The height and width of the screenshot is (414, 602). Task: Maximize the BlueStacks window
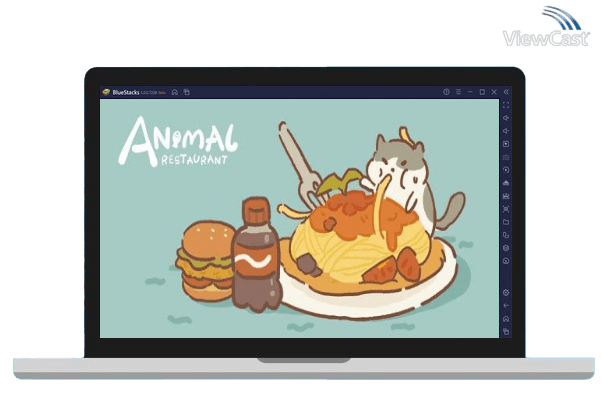point(482,92)
